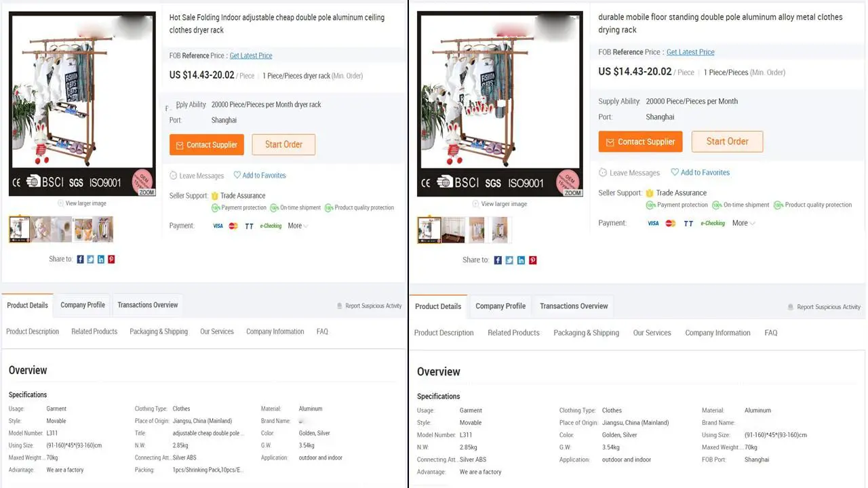868x488 pixels.
Task: Open Transactions Overview tab on right page
Action: 574,306
